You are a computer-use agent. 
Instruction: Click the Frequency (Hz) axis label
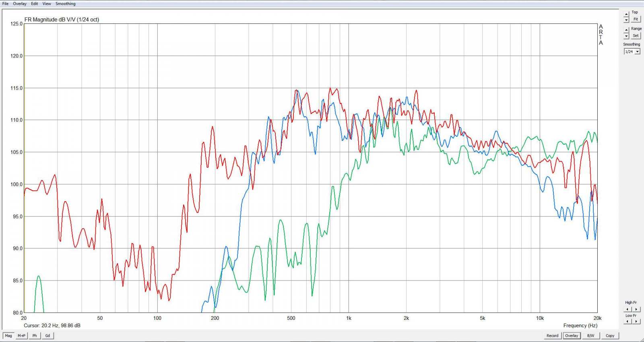tap(580, 326)
